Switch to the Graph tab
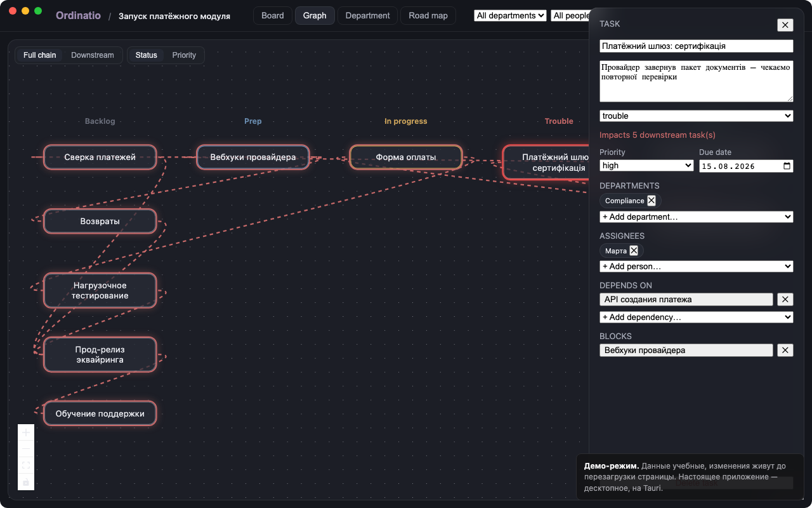 [x=315, y=15]
